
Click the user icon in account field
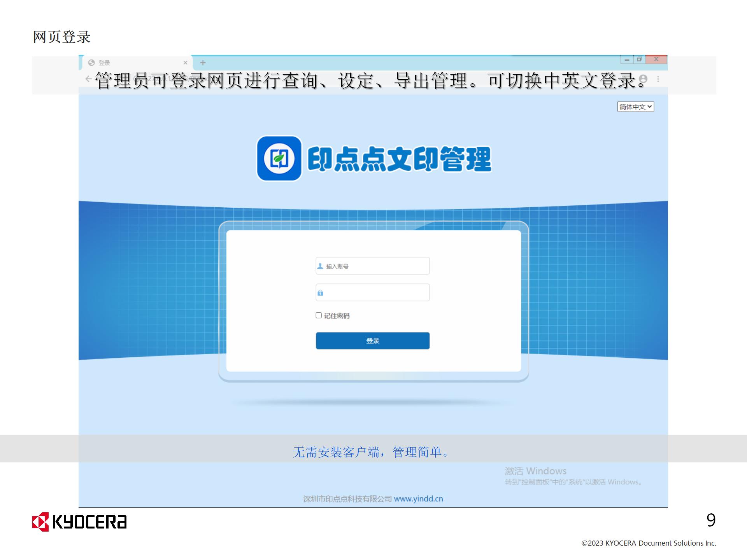pyautogui.click(x=320, y=266)
